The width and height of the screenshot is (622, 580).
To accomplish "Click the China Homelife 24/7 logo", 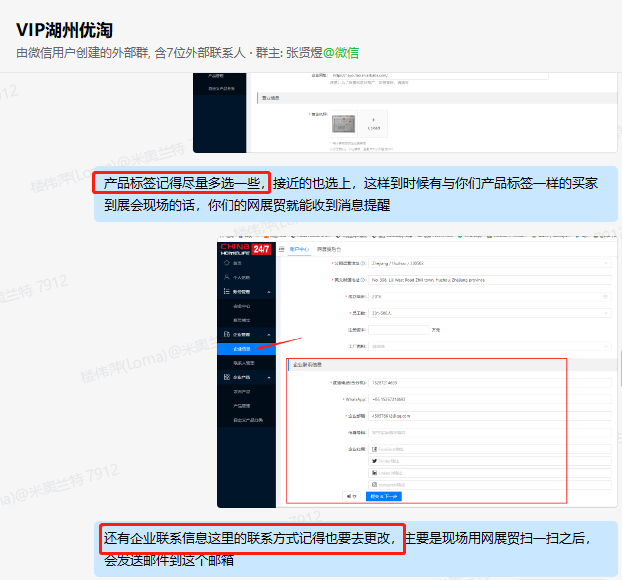I will pos(244,248).
